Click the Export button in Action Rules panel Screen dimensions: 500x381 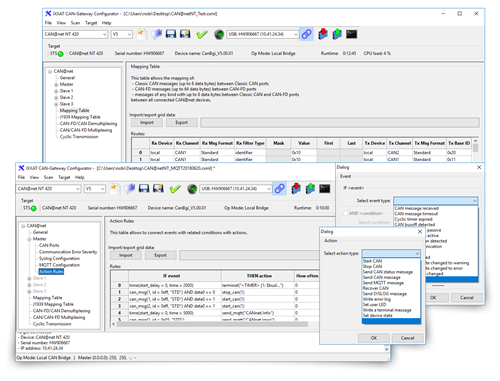[160, 255]
